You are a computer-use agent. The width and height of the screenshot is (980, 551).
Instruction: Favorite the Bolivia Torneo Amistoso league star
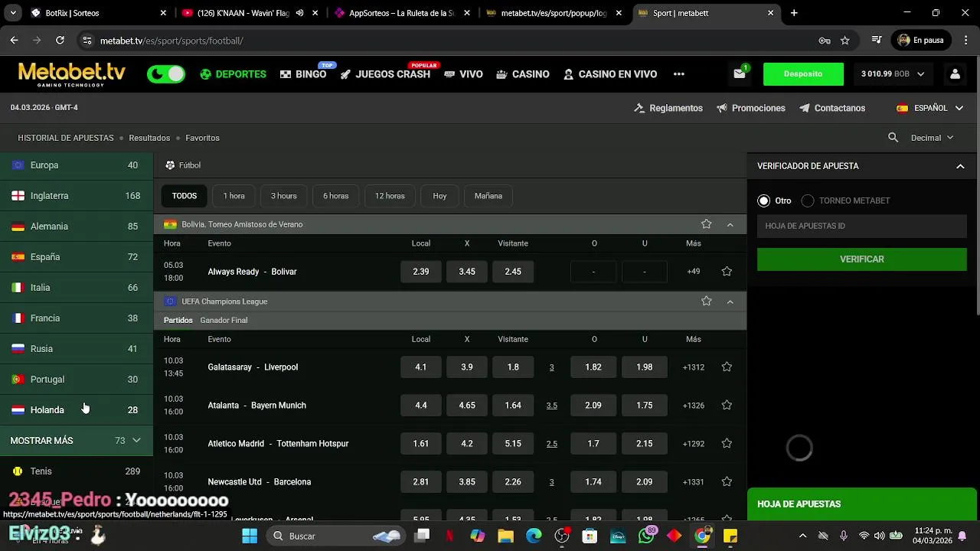[706, 224]
